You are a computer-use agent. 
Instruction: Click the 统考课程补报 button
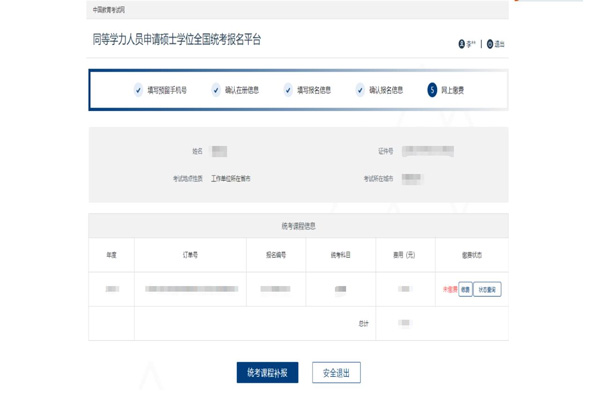[267, 372]
